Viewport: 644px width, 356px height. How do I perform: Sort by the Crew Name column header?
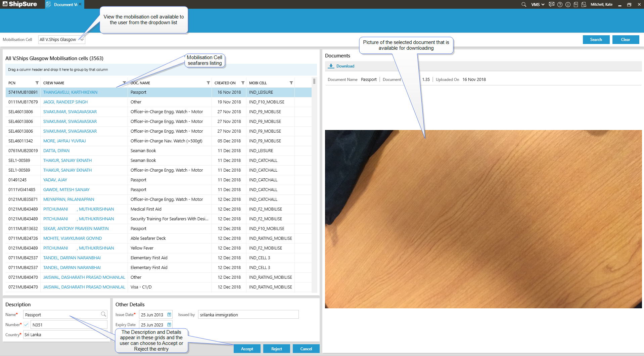(x=54, y=83)
